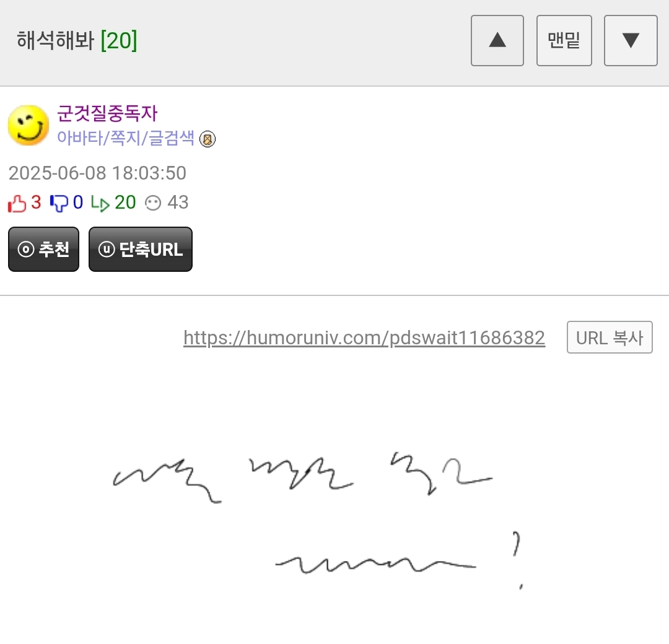
Task: Click the green reply arrow icon showing 20
Action: pyautogui.click(x=100, y=204)
